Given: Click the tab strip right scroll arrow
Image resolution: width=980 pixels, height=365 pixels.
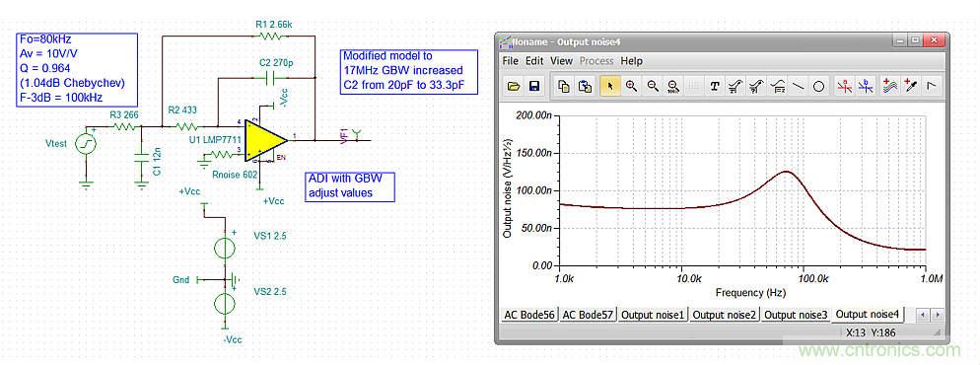Looking at the screenshot, I should [938, 315].
